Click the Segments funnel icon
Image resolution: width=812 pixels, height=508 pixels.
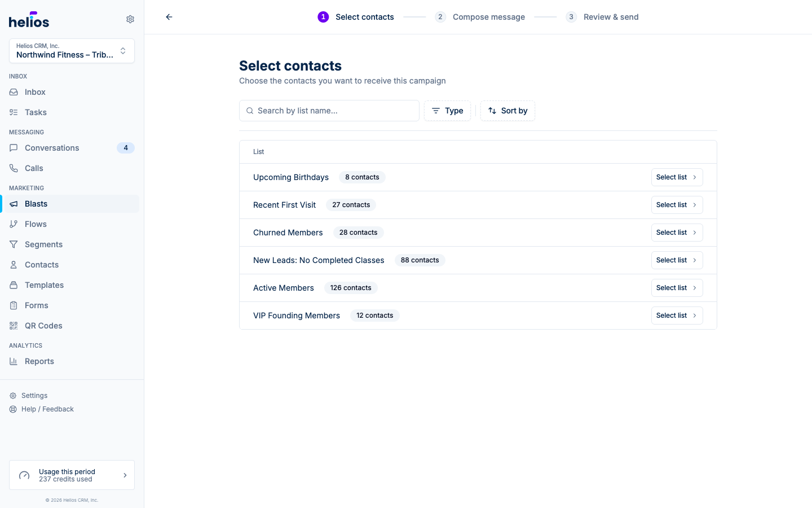[14, 244]
